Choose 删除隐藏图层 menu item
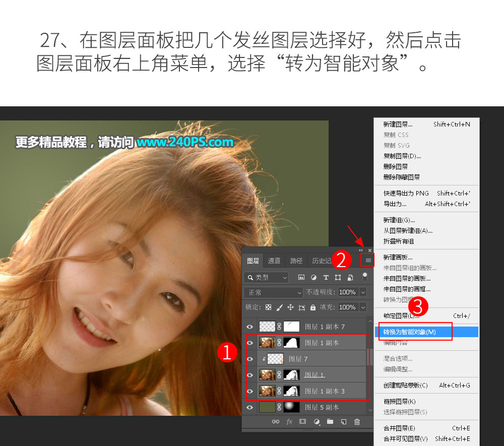Viewport: 504px width, 446px height. pyautogui.click(x=426, y=177)
